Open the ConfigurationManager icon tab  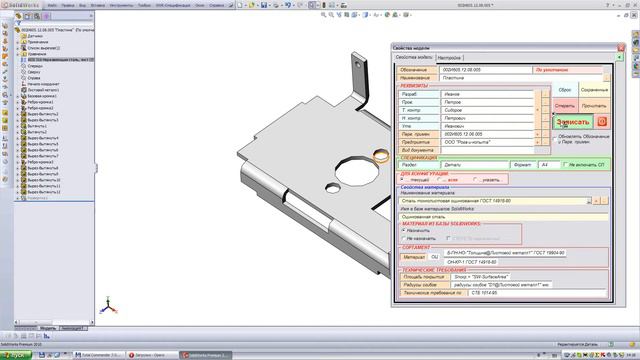(x=37, y=16)
